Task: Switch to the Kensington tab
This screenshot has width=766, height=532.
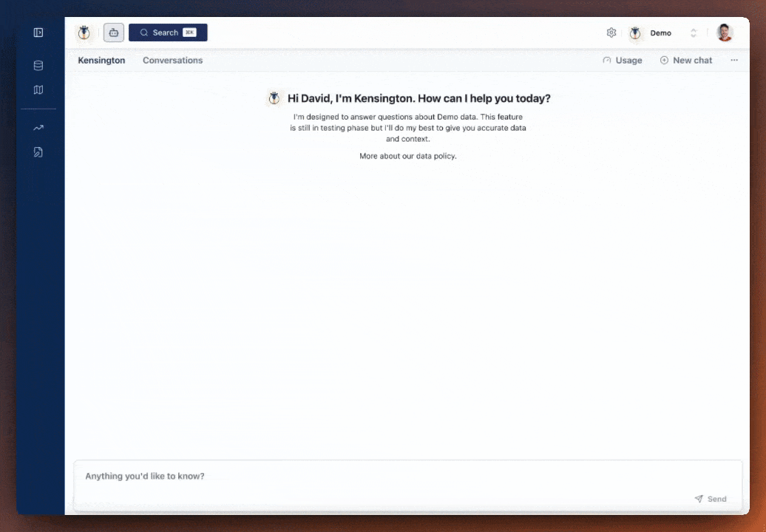Action: (101, 61)
